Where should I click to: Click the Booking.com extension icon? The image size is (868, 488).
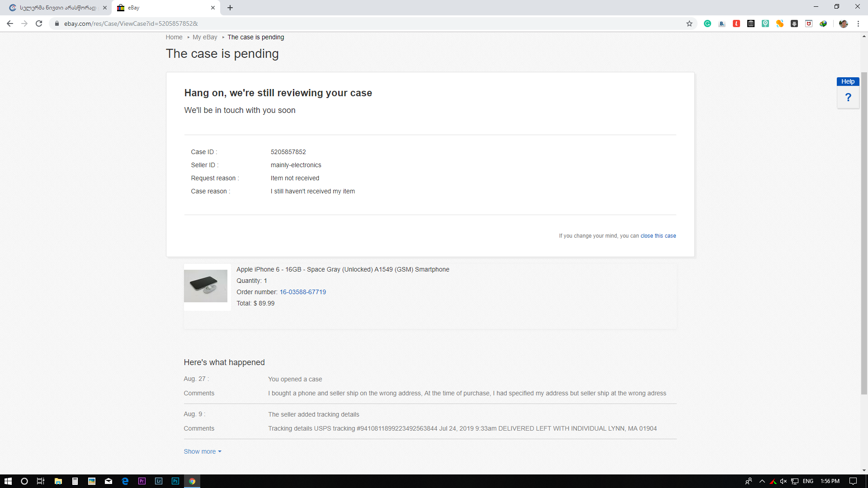pyautogui.click(x=722, y=23)
